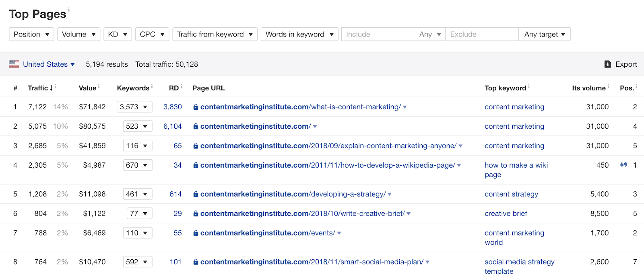Screen dimensions: 644x279
Task: Open the Words in keyword dropdown
Action: (x=299, y=34)
